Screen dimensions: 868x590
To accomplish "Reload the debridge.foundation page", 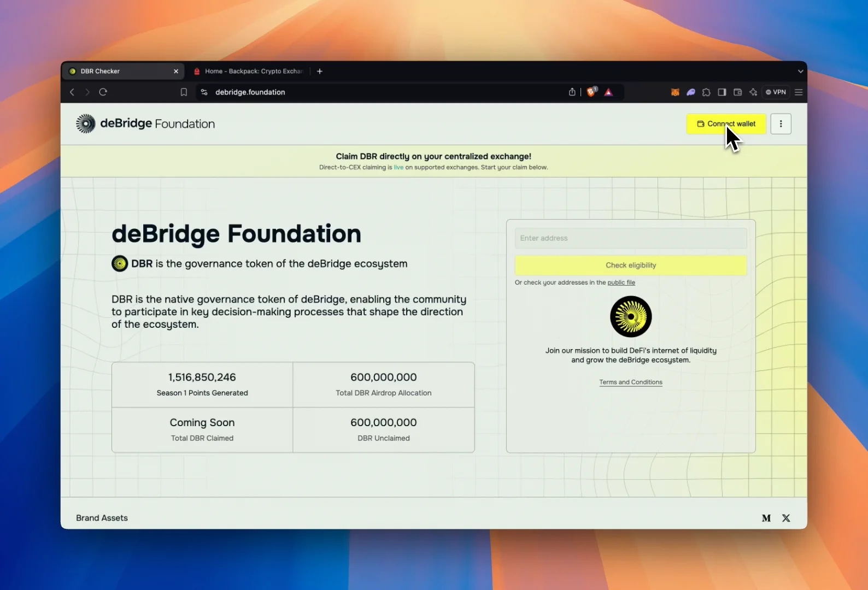I will pyautogui.click(x=103, y=92).
